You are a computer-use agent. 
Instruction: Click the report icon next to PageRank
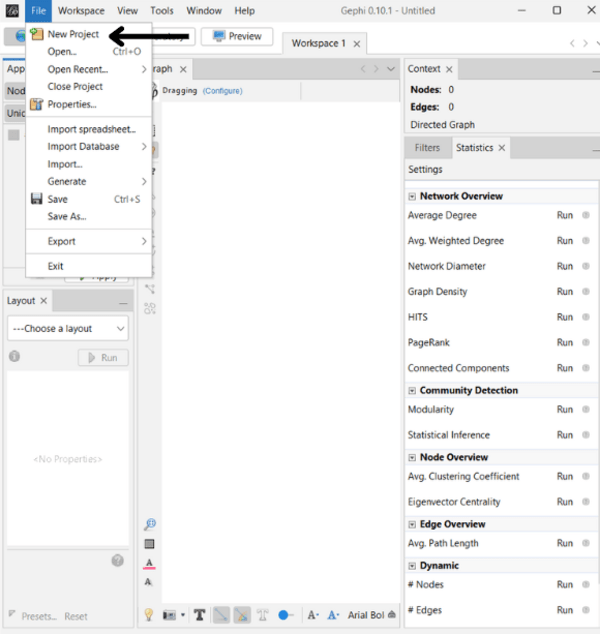click(585, 342)
